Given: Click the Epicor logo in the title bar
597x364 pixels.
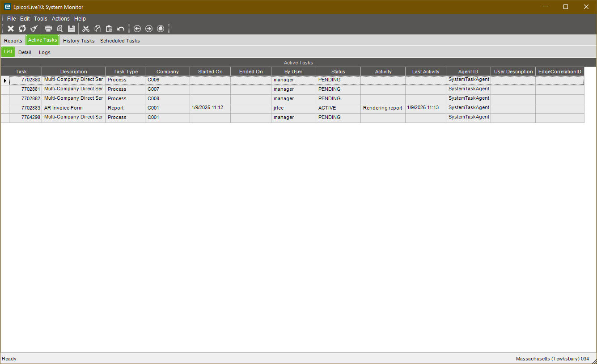Looking at the screenshot, I should tap(8, 7).
